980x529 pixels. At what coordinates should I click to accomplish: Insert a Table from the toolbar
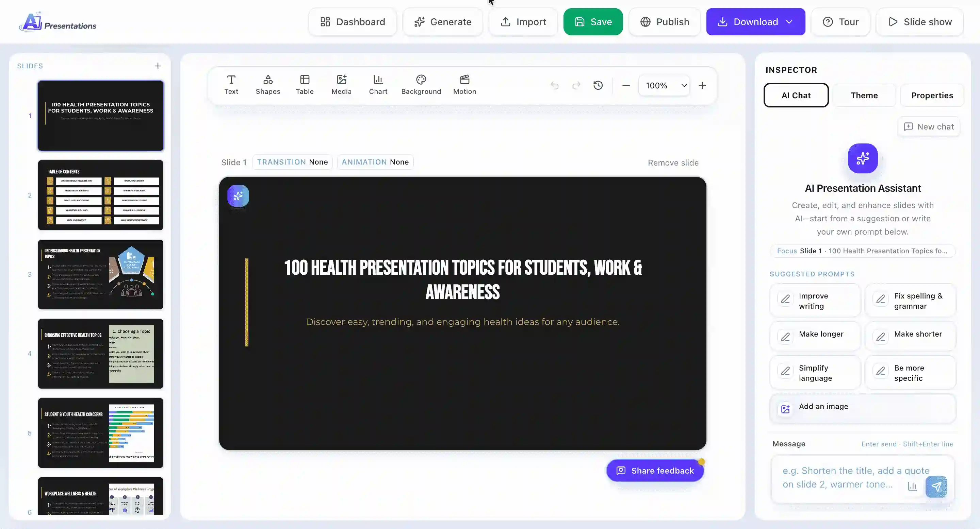click(x=305, y=85)
